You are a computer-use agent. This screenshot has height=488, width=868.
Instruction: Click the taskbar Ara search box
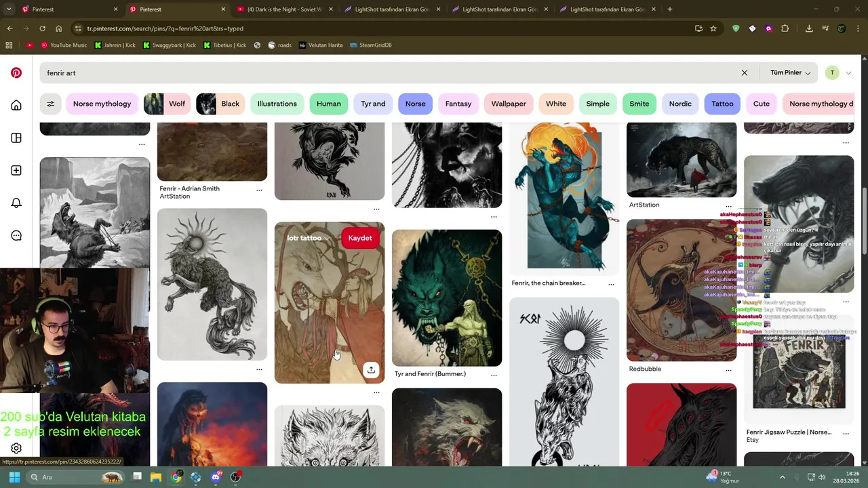click(x=75, y=477)
